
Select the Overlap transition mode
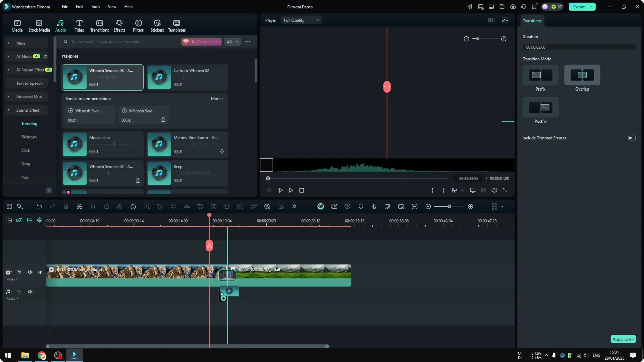tap(582, 75)
